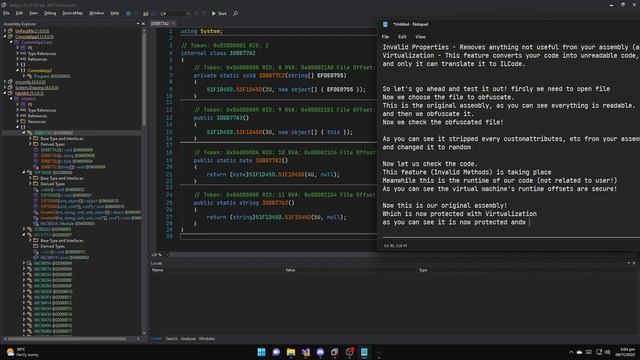Click the Navigate Backward toolbar icon
The height and width of the screenshot is (360, 640).
128,13
